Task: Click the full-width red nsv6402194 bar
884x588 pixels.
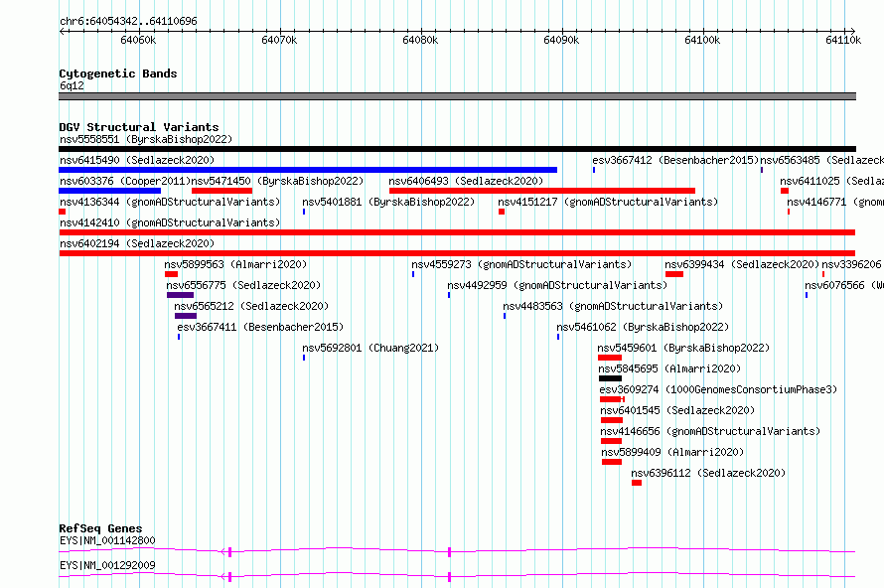Action: tap(457, 253)
